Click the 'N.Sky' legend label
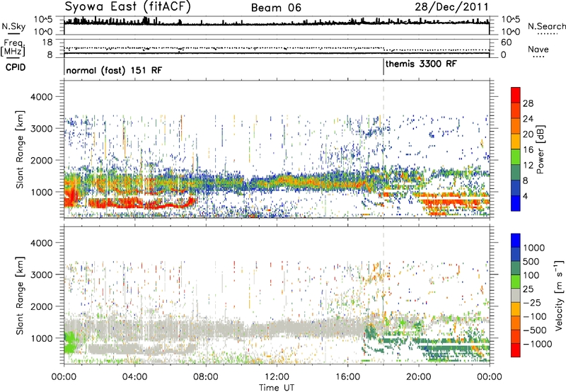The image size is (566, 392). coord(13,26)
